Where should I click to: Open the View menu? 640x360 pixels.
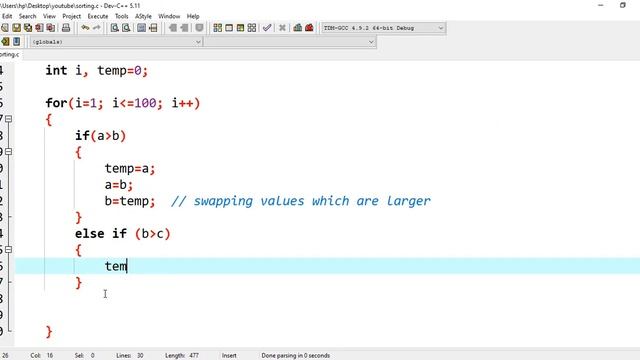(x=49, y=16)
